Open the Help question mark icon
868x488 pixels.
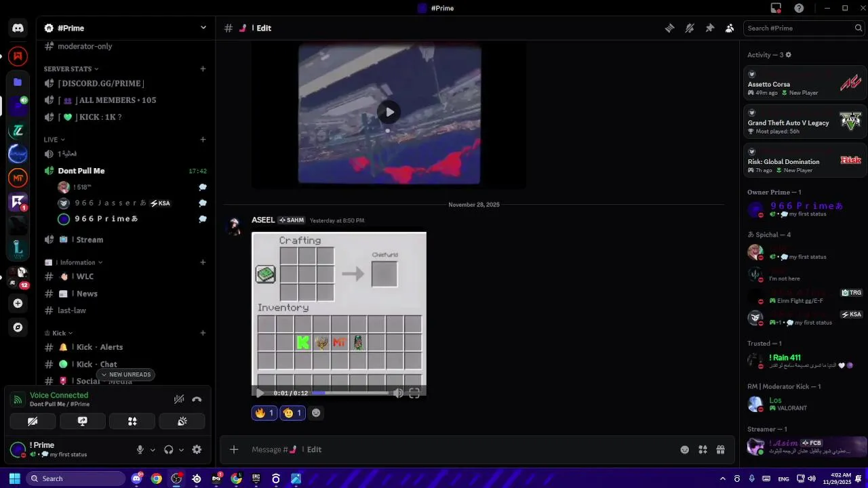tap(799, 8)
